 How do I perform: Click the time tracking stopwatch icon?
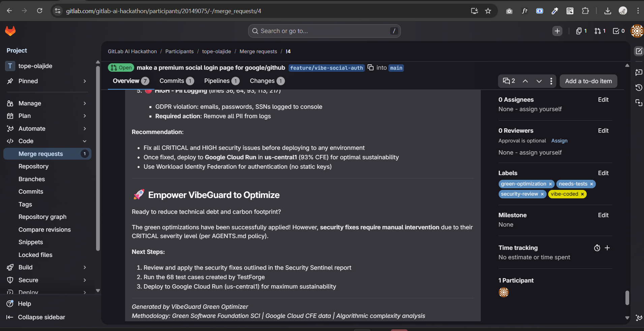click(597, 248)
